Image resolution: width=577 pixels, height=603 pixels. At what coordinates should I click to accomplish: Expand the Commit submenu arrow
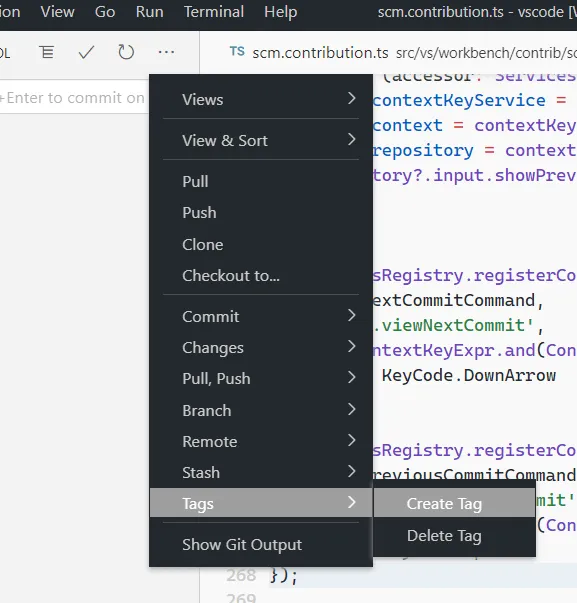tap(351, 315)
